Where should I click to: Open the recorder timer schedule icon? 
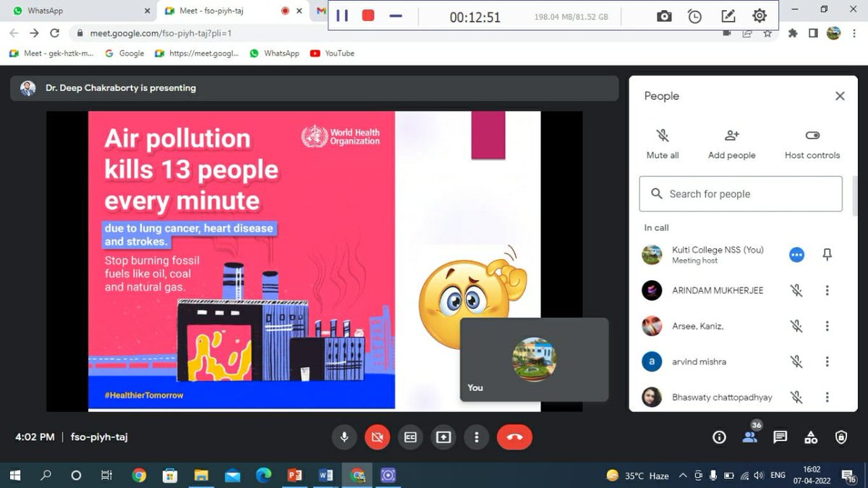[694, 16]
